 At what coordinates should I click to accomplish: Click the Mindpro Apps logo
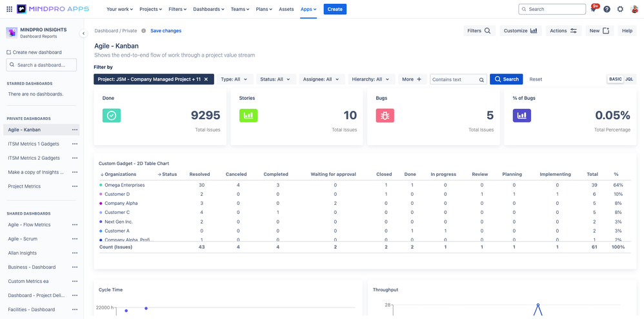(53, 9)
